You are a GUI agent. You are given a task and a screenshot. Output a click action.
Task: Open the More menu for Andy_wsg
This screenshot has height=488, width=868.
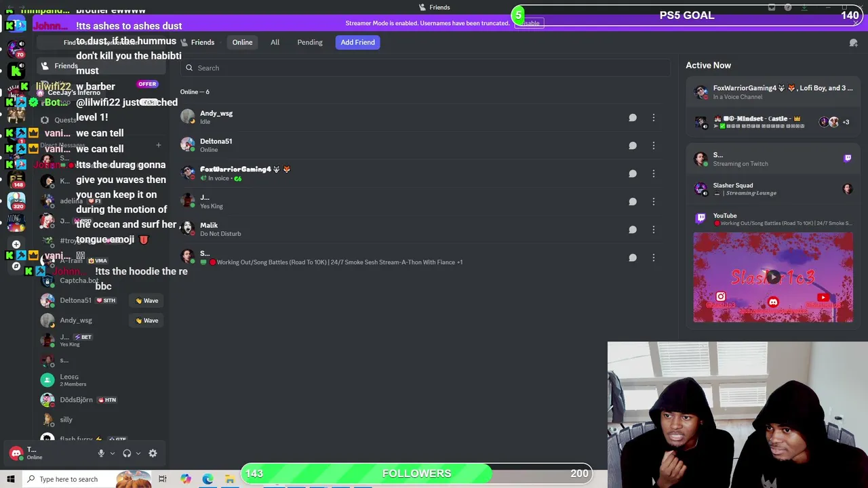pyautogui.click(x=654, y=118)
